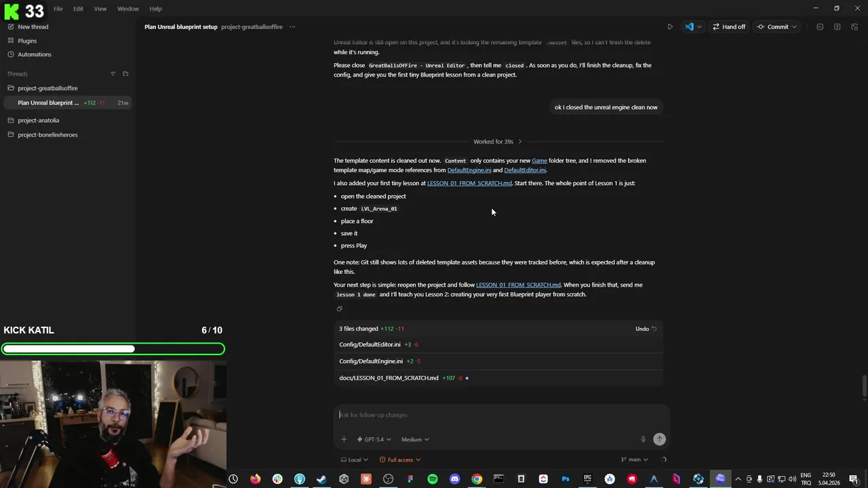Open in VS Code icon
Screen dimensions: 868x488
689,27
